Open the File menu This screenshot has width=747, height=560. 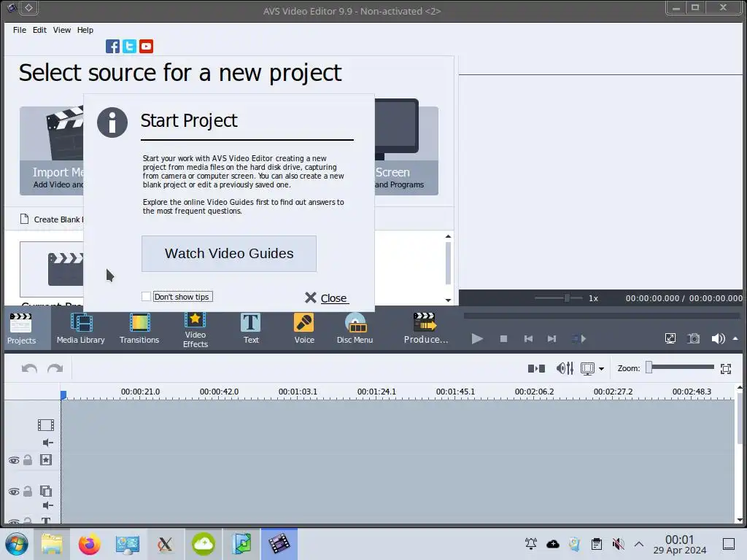(20, 29)
